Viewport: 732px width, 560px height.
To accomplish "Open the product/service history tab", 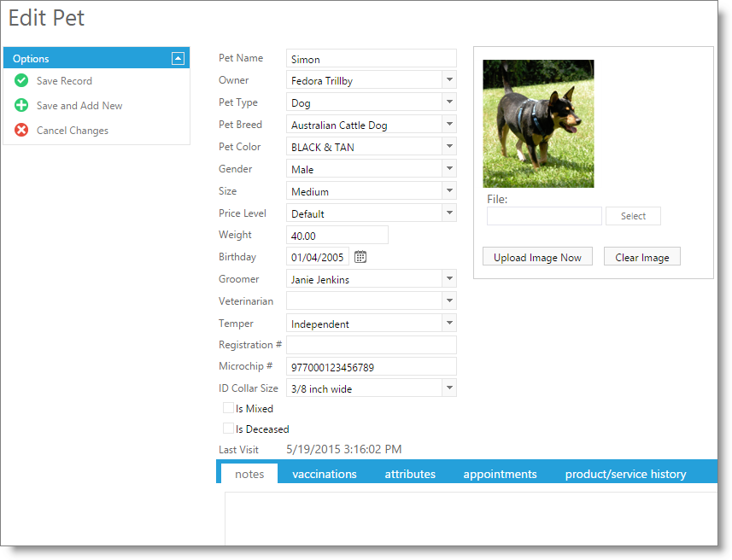I will pos(625,474).
